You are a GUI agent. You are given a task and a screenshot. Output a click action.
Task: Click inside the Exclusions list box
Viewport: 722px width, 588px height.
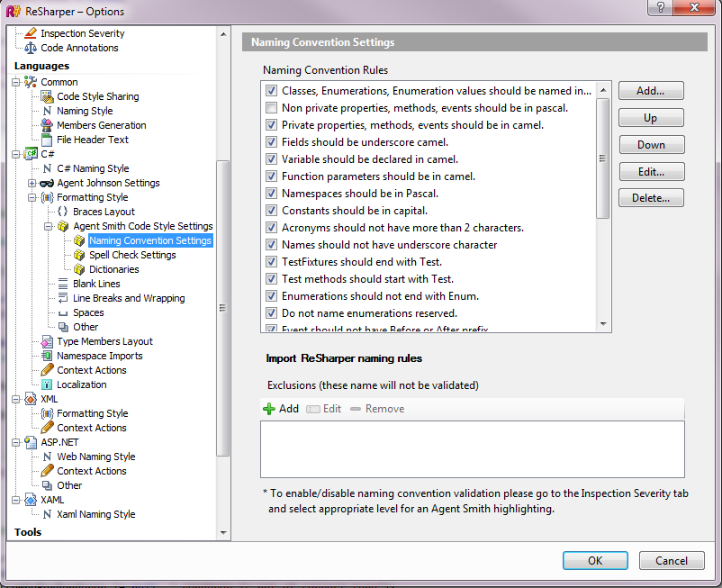tap(473, 449)
